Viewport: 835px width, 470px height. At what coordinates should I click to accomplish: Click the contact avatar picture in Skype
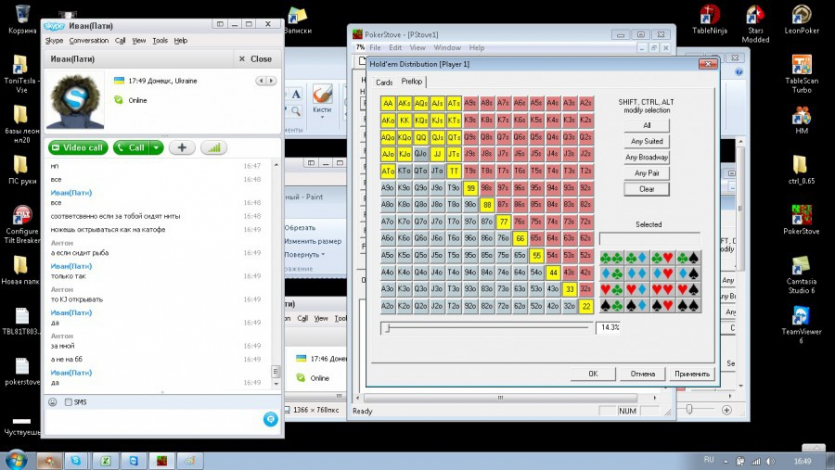coord(75,101)
